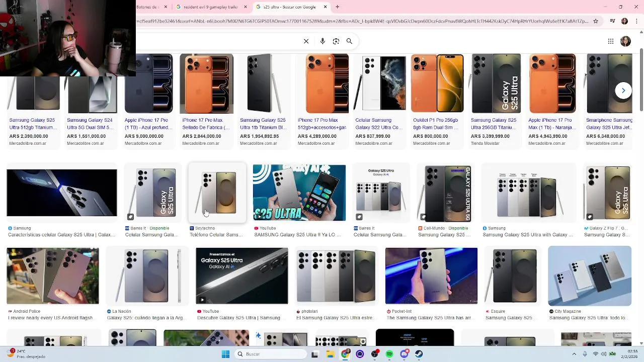
Task: Open Google Lens image search
Action: (x=336, y=41)
